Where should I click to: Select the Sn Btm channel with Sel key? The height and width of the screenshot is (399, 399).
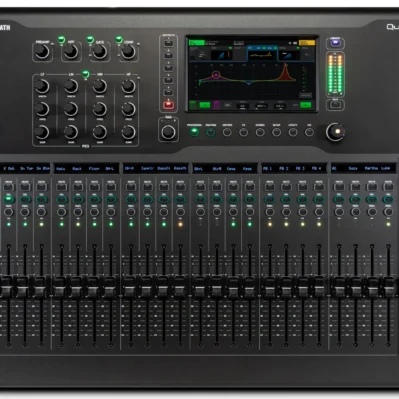(41, 199)
